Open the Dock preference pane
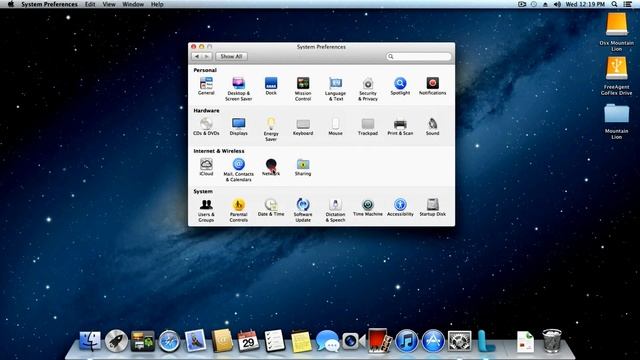This screenshot has width=640, height=360. pos(271,86)
